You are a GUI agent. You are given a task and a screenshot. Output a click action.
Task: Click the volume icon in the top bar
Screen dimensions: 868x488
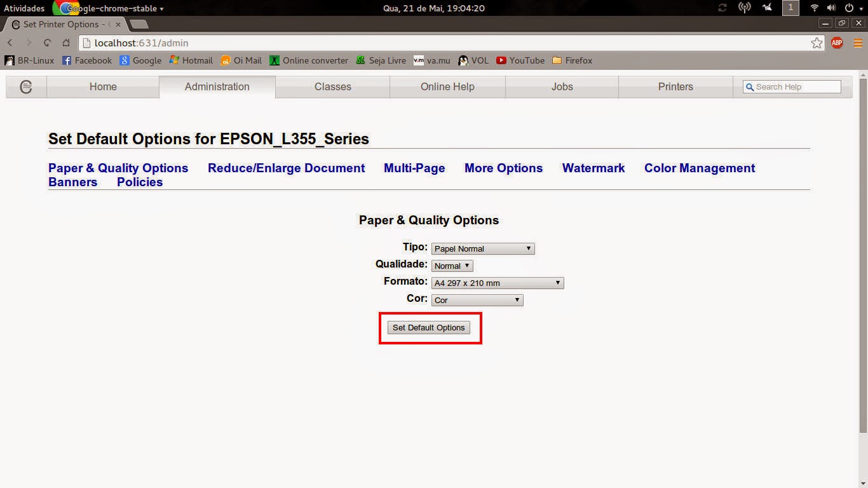pos(832,8)
